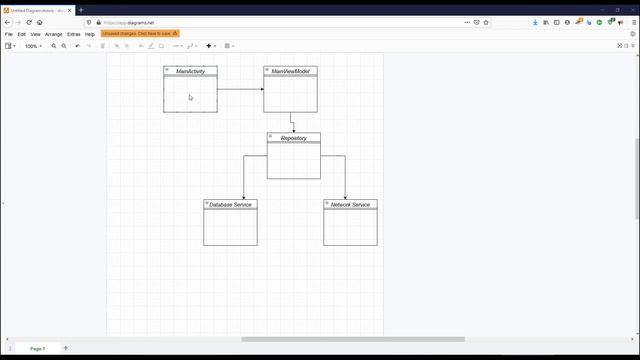Open the Library books icon
The height and width of the screenshot is (360, 640).
coord(546,22)
